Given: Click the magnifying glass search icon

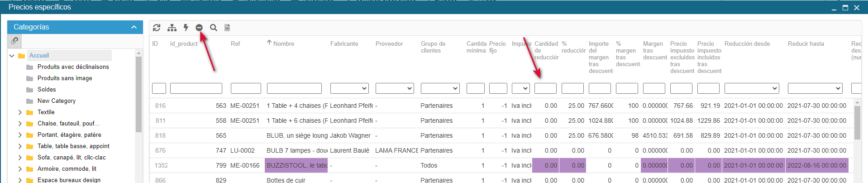Looking at the screenshot, I should 214,28.
